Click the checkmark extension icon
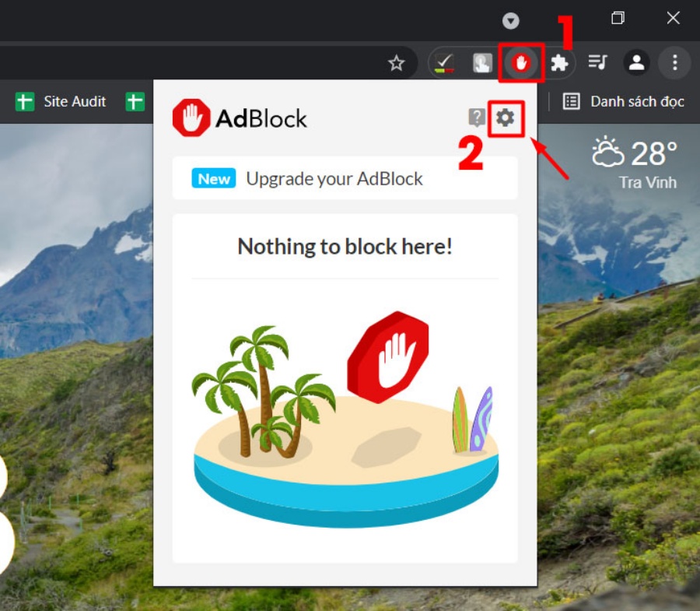Screen dimensions: 700x611 pyautogui.click(x=444, y=63)
